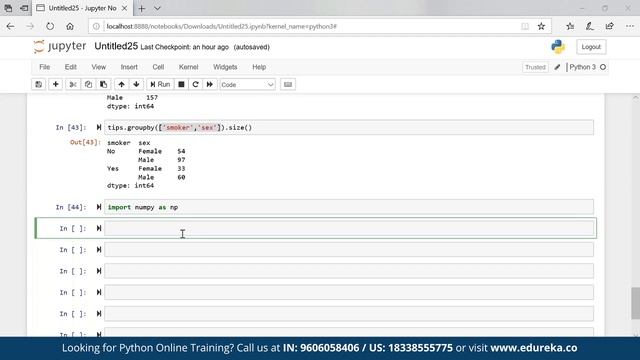This screenshot has height=360, width=640.
Task: Click the page vertical scrollbar thumb
Action: click(x=636, y=303)
